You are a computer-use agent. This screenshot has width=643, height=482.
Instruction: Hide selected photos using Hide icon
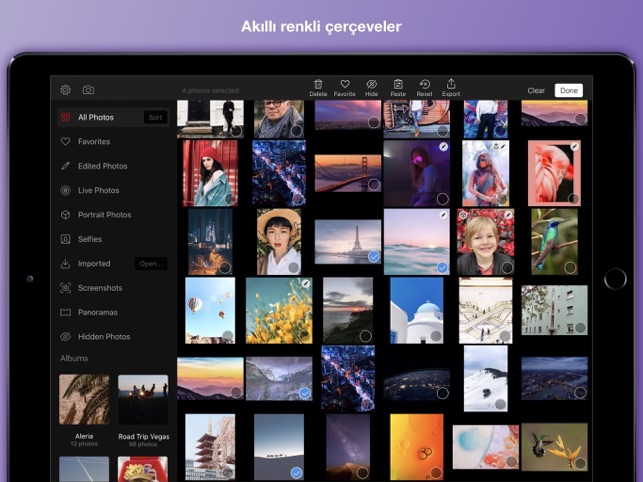(x=371, y=88)
